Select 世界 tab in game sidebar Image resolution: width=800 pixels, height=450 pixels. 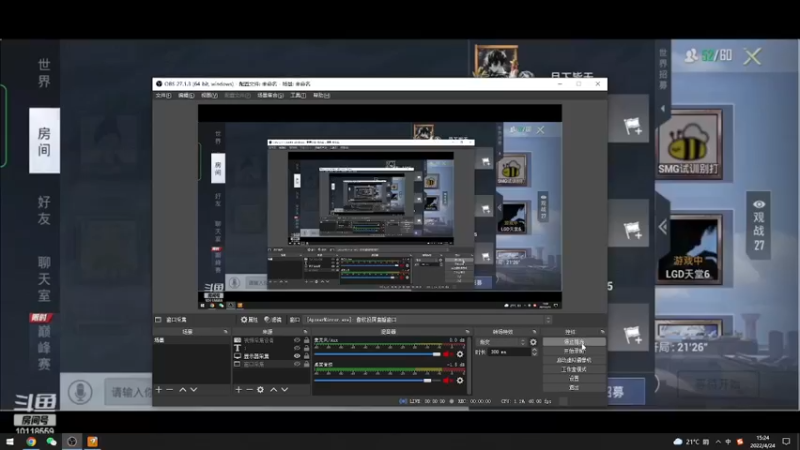[x=44, y=73]
